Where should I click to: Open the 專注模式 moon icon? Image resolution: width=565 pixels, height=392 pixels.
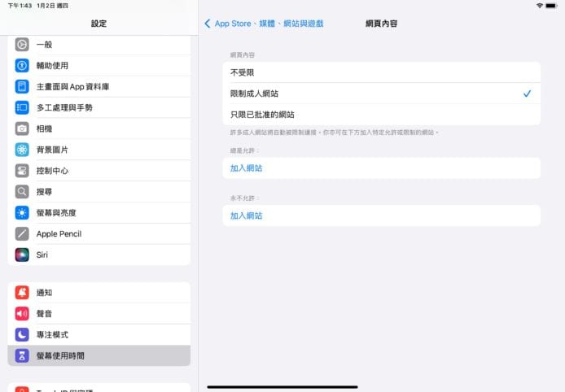(x=22, y=334)
